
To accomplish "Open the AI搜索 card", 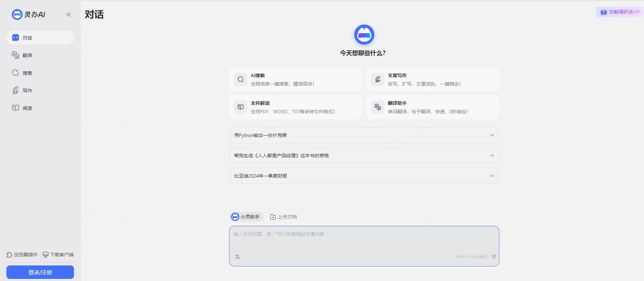I will [x=295, y=79].
